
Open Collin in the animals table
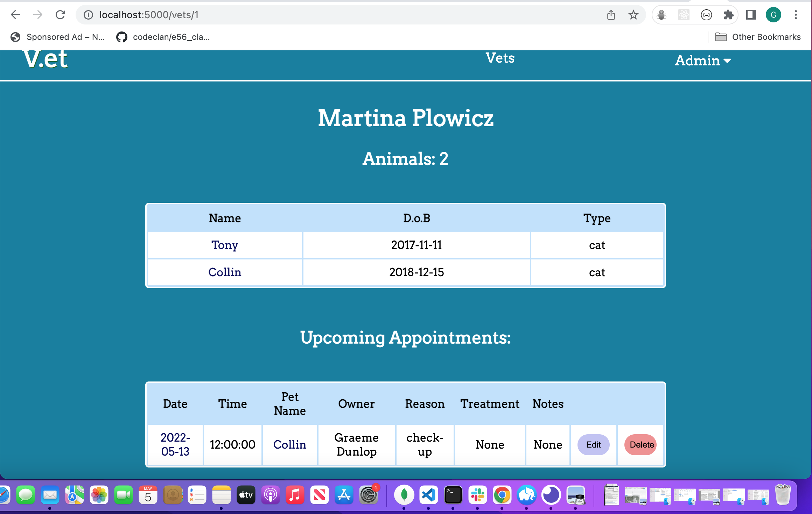point(225,272)
